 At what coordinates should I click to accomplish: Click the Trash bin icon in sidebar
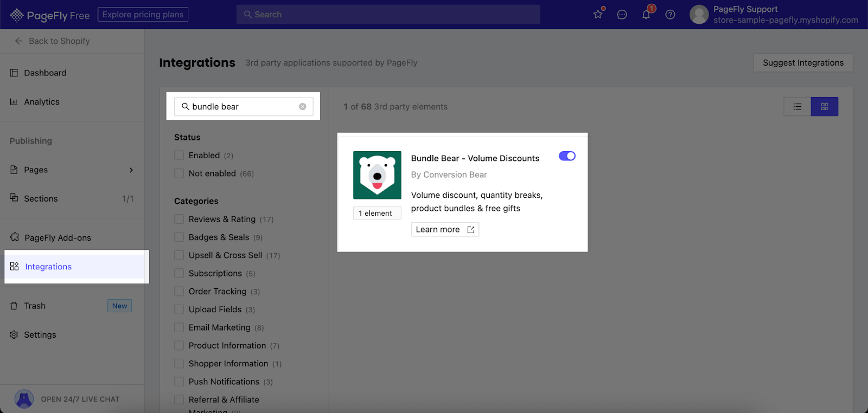(14, 306)
